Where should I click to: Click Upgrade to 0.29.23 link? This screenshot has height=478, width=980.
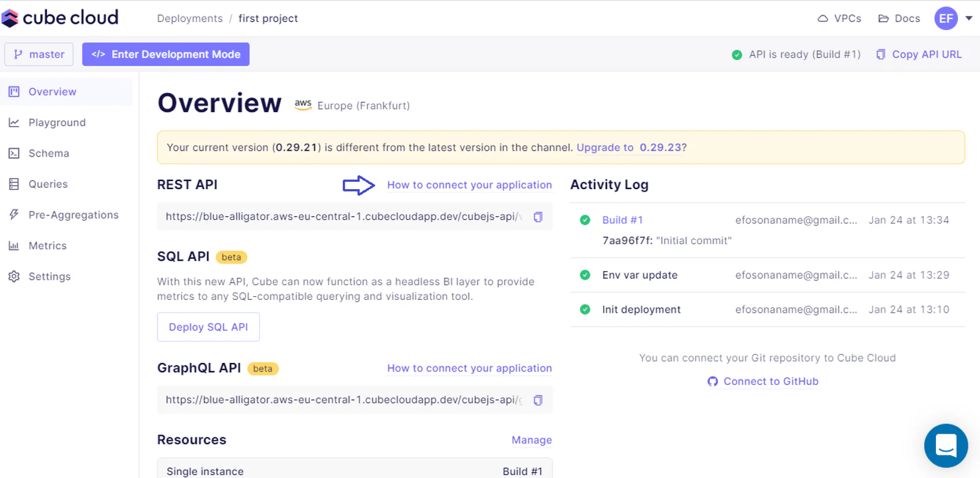coord(629,148)
